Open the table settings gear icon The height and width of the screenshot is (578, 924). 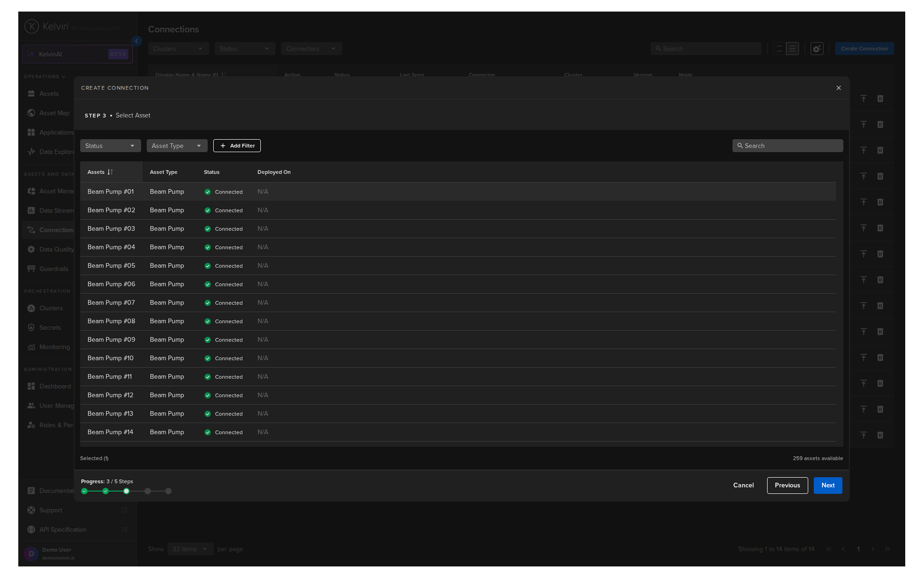coord(817,49)
